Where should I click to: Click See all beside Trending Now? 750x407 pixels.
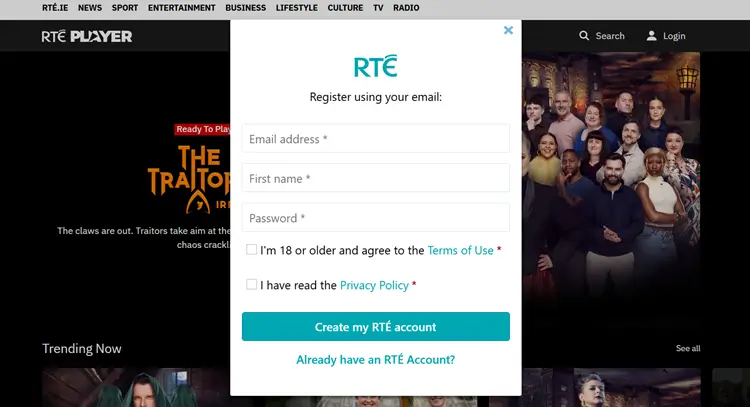[688, 349]
